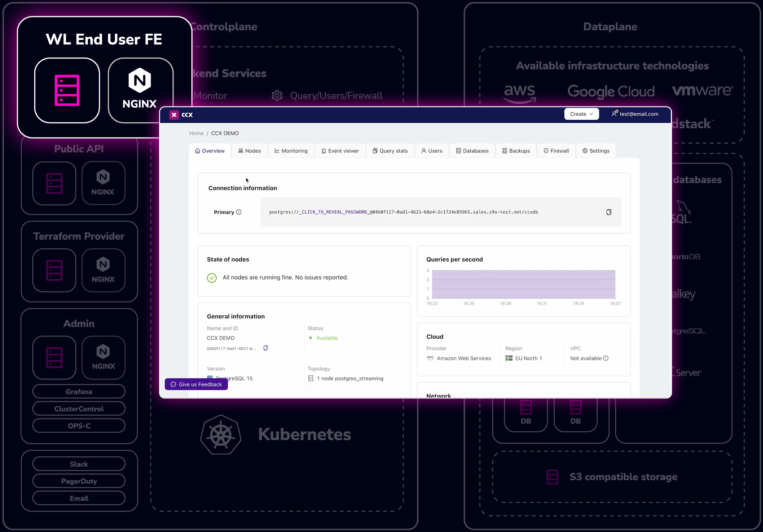Switch to the Nodes tab
Image resolution: width=763 pixels, height=532 pixels.
point(250,151)
